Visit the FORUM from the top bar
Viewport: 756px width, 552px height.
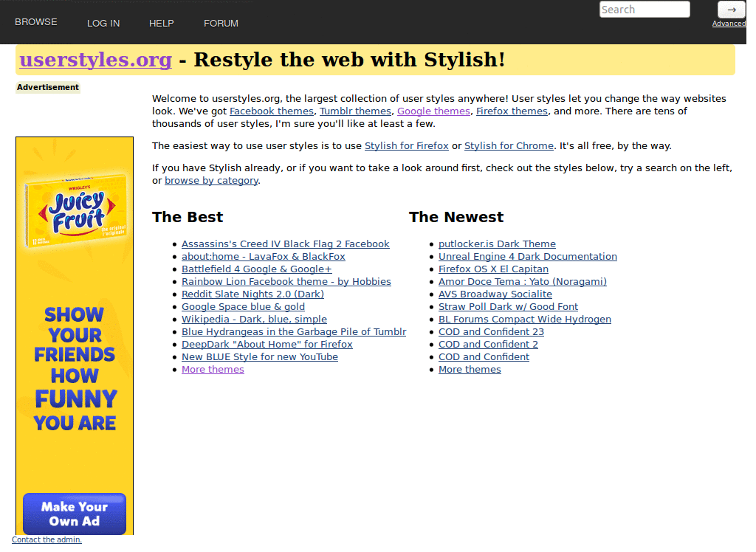221,23
